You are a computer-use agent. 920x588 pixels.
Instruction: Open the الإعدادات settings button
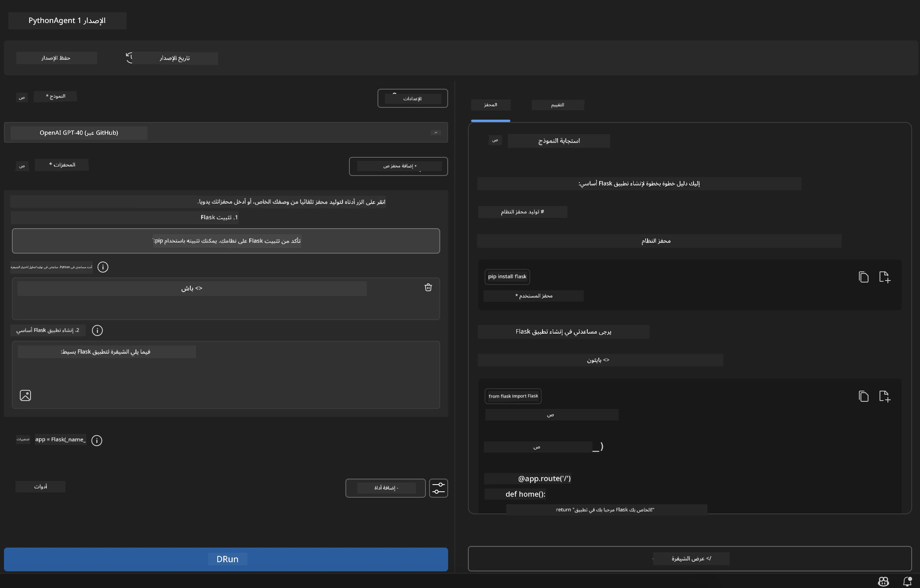click(x=413, y=98)
